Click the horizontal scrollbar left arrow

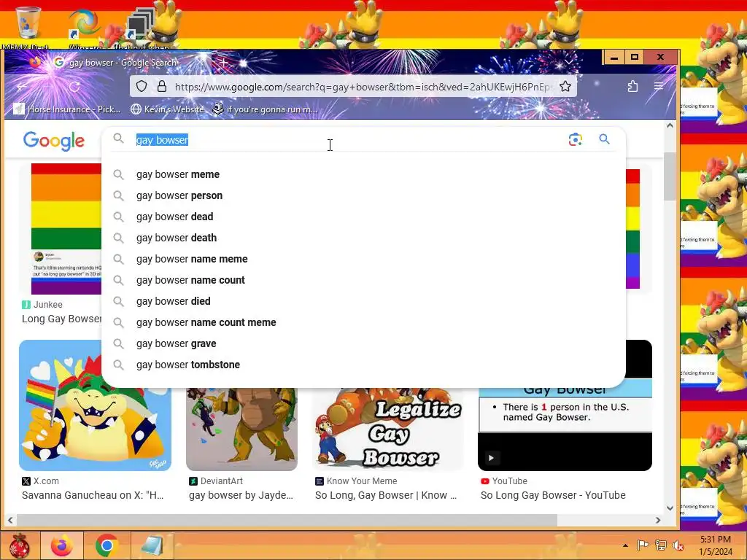[x=10, y=520]
